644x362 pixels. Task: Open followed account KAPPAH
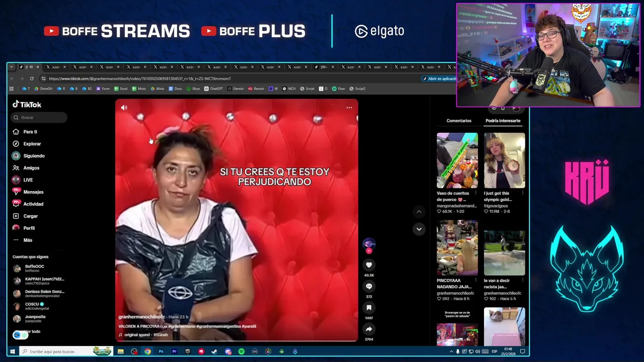(x=39, y=281)
